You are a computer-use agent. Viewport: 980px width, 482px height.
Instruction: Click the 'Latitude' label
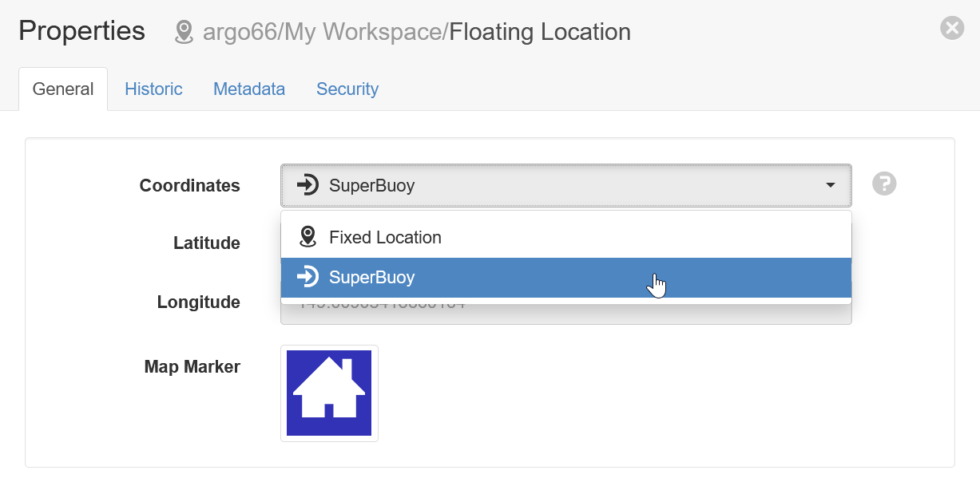click(207, 243)
